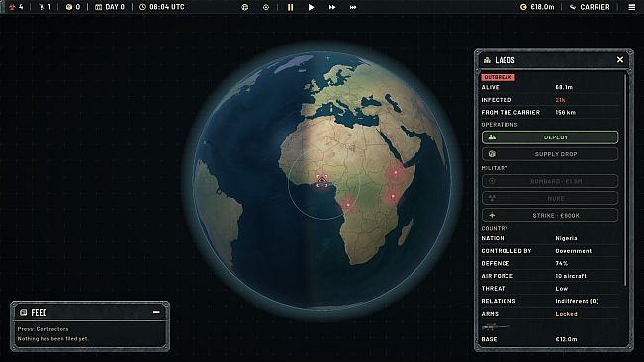This screenshot has width=644, height=362.
Task: Set fastest triple-arrow speed
Action: [x=353, y=7]
